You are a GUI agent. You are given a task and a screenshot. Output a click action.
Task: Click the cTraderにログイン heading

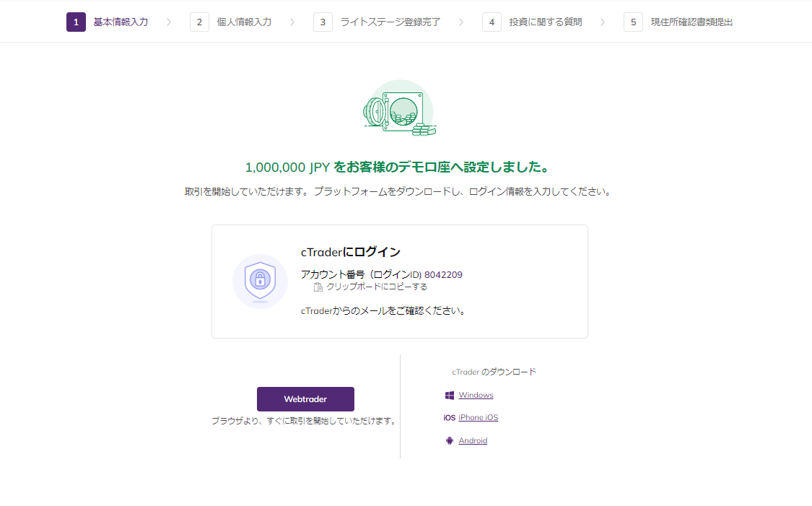[351, 252]
